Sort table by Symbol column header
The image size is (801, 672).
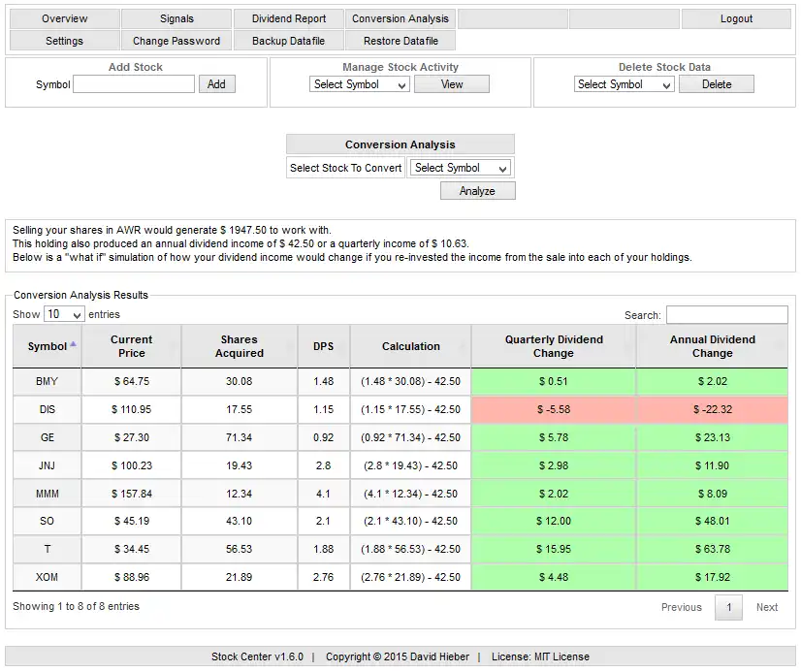click(48, 346)
